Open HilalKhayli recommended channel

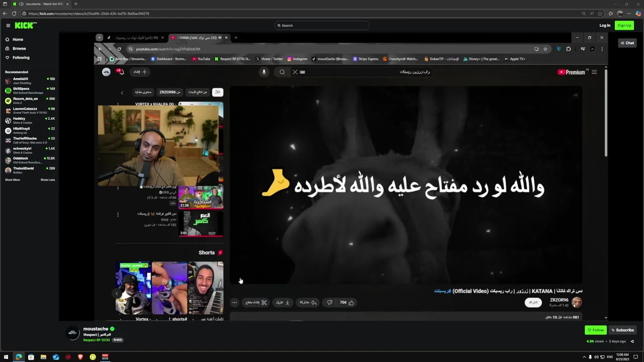(x=30, y=130)
